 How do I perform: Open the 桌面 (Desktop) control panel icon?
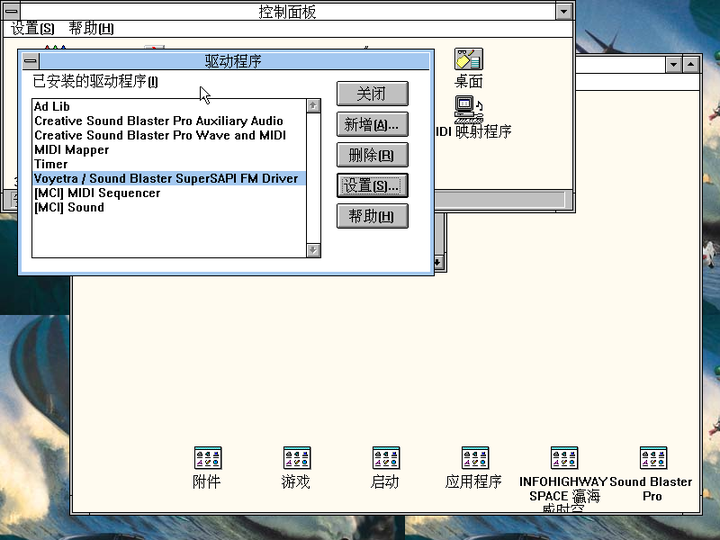[x=468, y=60]
